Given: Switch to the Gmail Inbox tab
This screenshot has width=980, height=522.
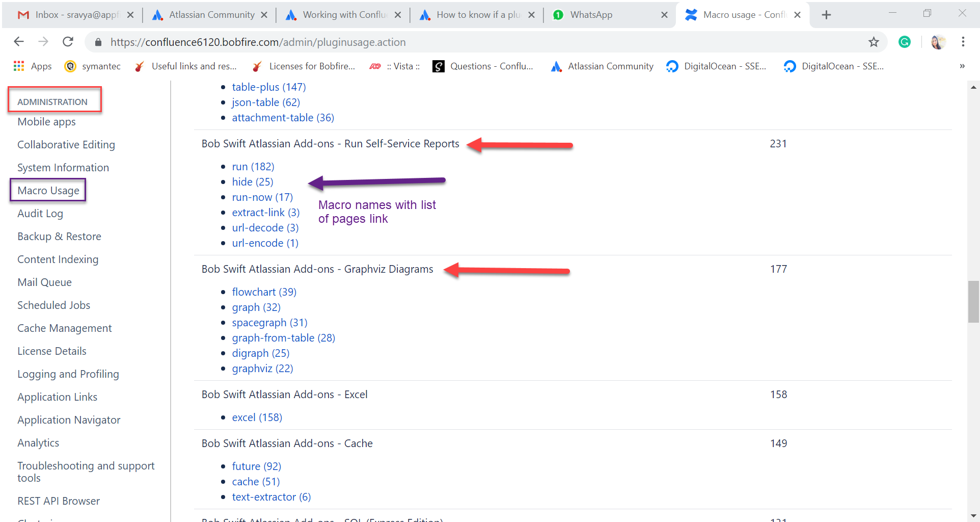Looking at the screenshot, I should click(x=71, y=15).
